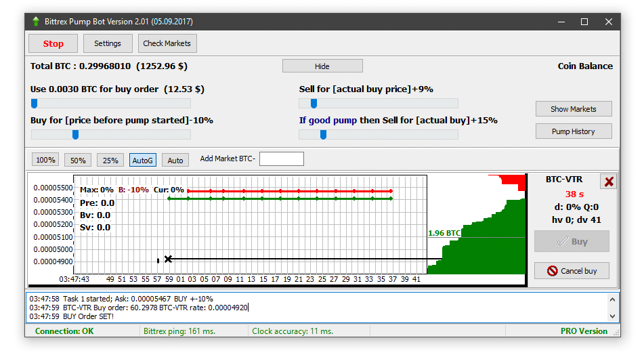The image size is (644, 357).
Task: Click the black X marker on the chart
Action: tap(168, 259)
